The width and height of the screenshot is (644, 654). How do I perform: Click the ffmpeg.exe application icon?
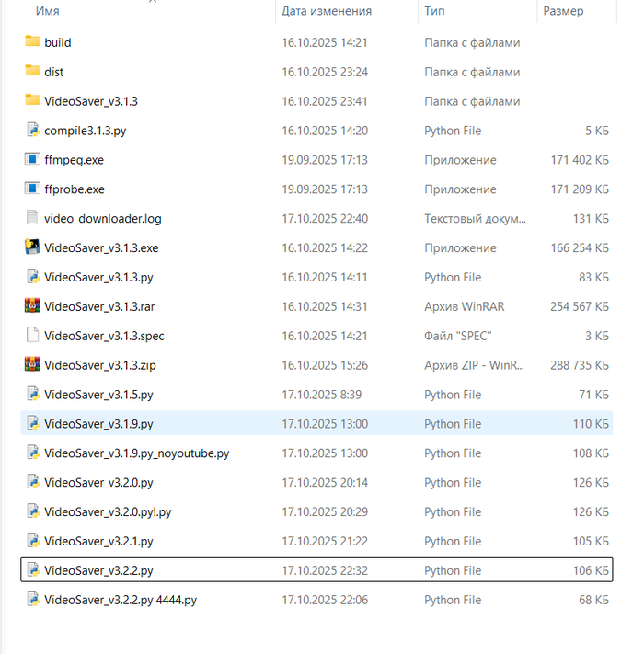click(32, 160)
